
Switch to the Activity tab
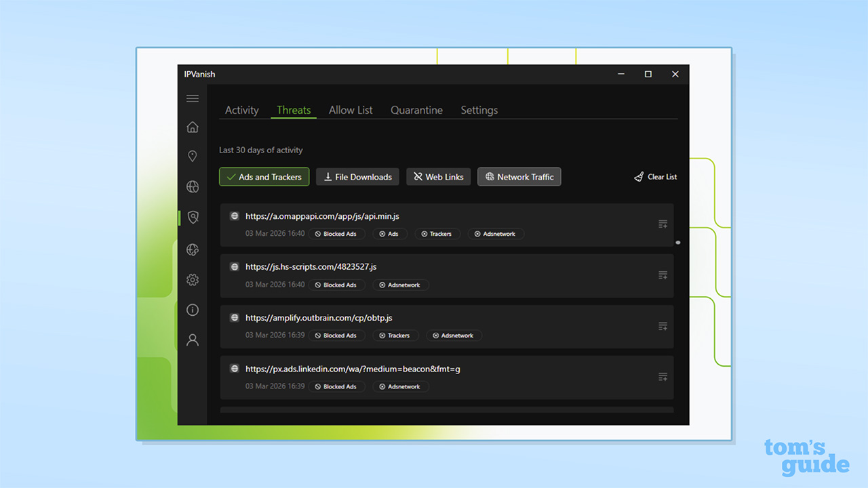(x=241, y=110)
